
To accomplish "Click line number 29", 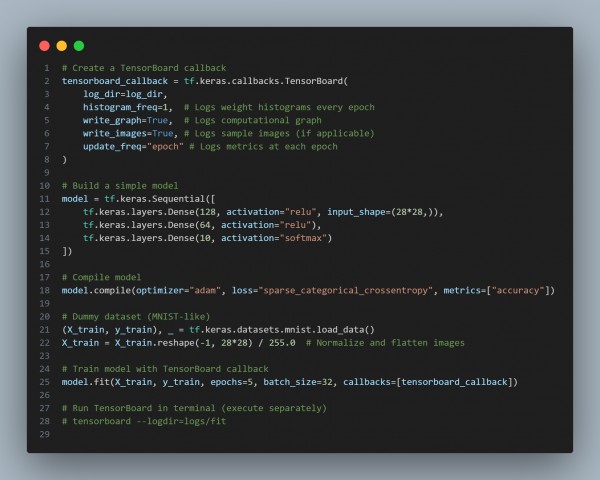I will point(44,434).
